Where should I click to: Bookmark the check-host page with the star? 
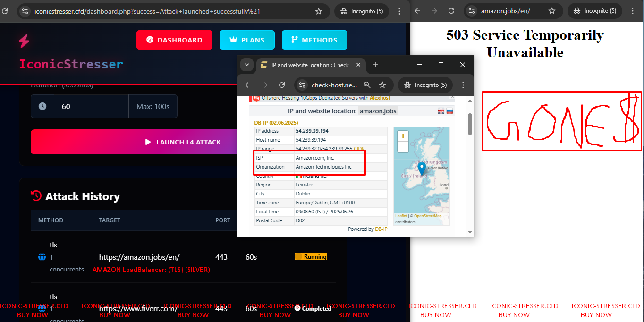pos(382,85)
